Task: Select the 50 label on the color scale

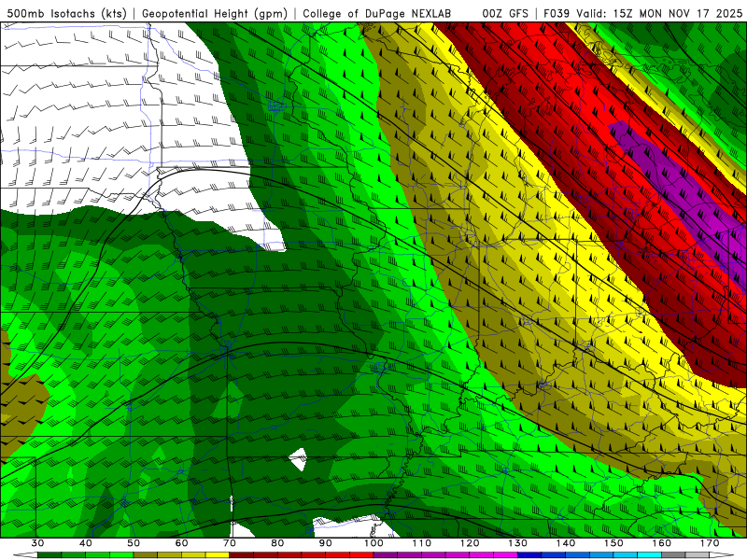Action: tap(134, 543)
